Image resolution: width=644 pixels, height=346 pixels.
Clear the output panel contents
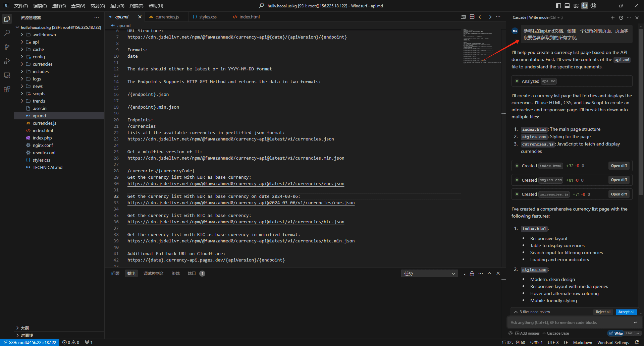[x=463, y=274]
